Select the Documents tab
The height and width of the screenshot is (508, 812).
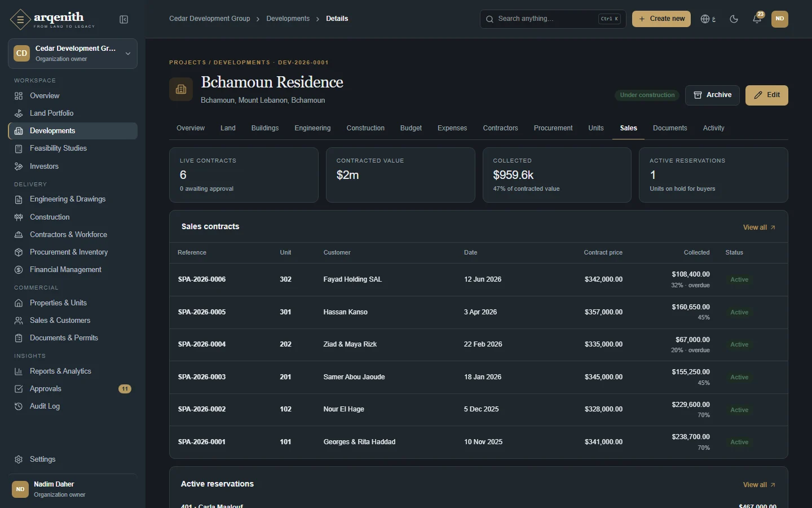670,128
